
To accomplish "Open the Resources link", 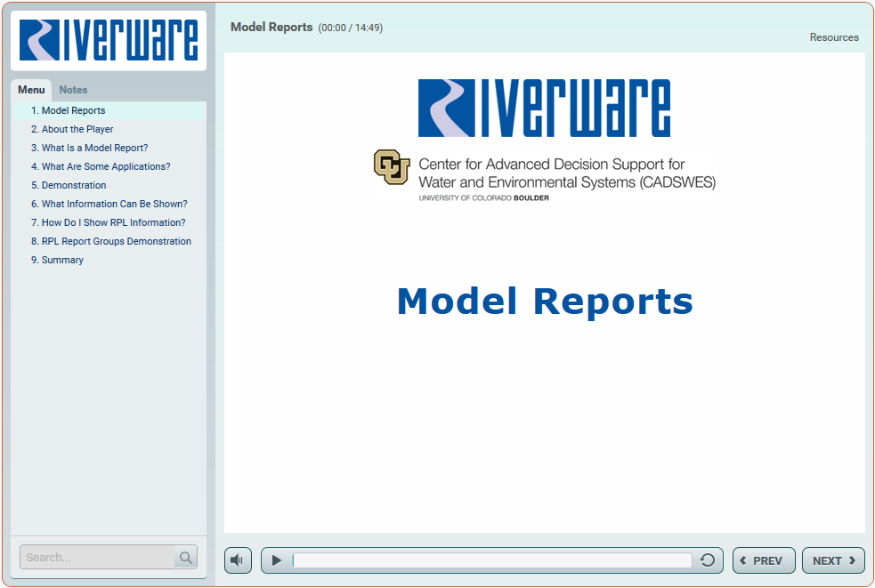I will (834, 37).
